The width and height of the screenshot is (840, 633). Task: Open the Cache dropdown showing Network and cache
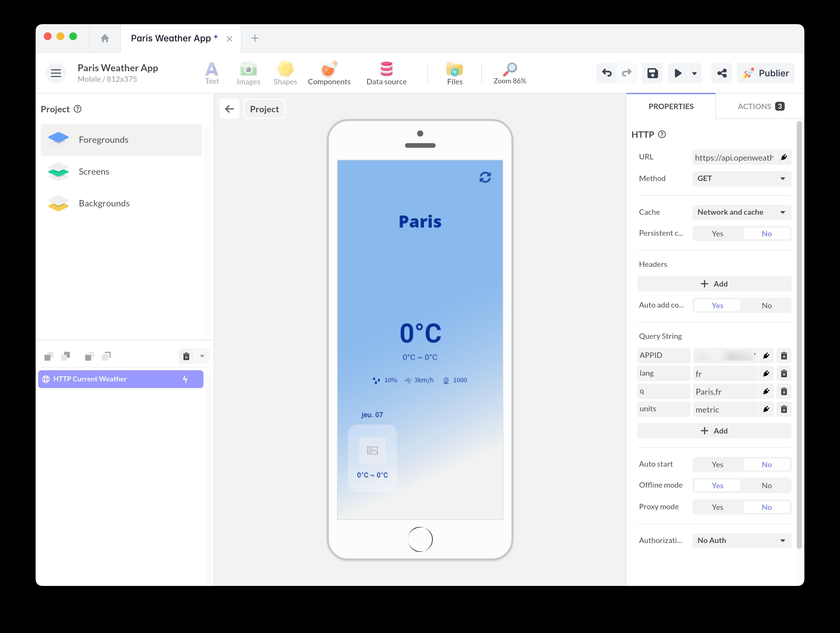click(741, 212)
